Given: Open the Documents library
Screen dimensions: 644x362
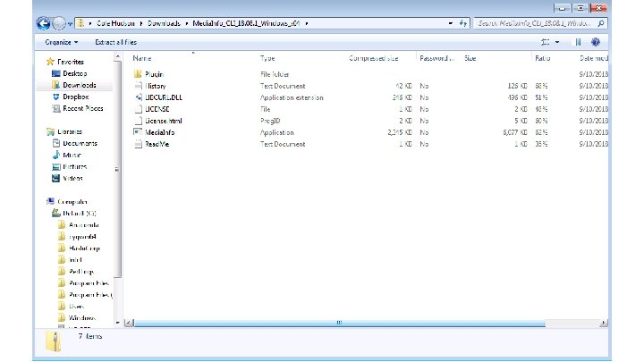Looking at the screenshot, I should [x=80, y=143].
